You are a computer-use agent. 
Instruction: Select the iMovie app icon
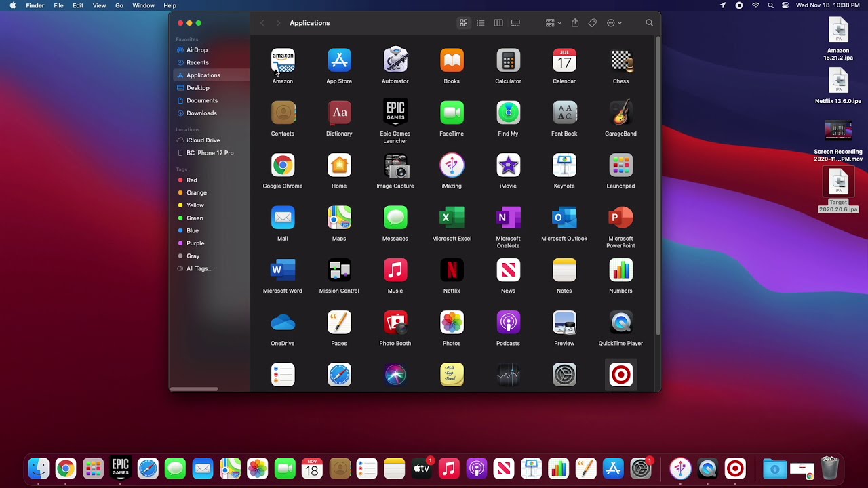click(508, 165)
